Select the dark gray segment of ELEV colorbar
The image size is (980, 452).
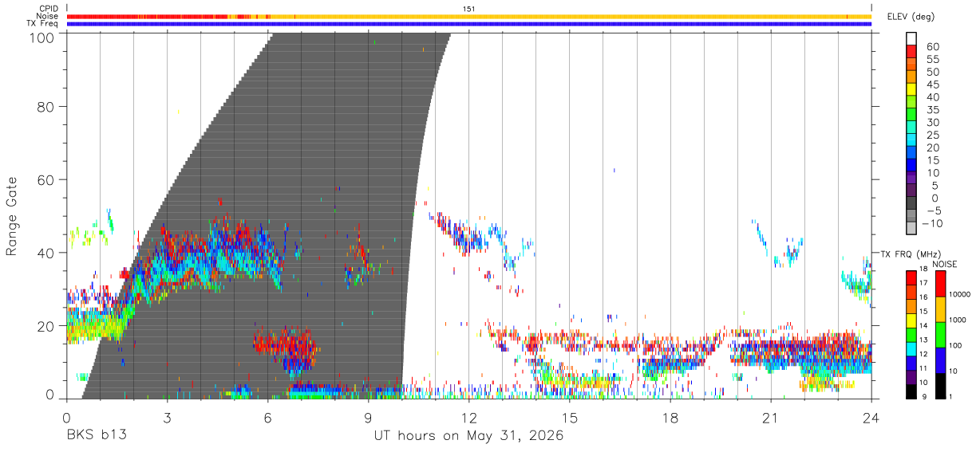click(x=911, y=202)
